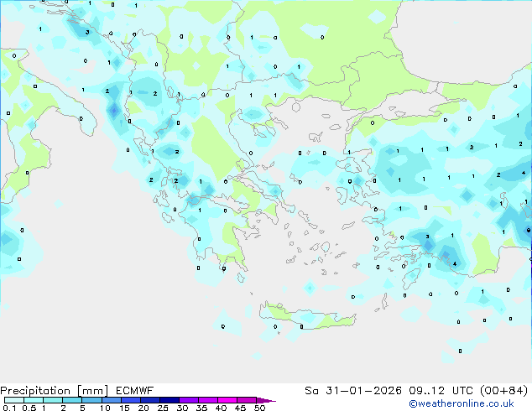Click the "10" legend scale number
The height and width of the screenshot is (411, 532).
click(105, 408)
